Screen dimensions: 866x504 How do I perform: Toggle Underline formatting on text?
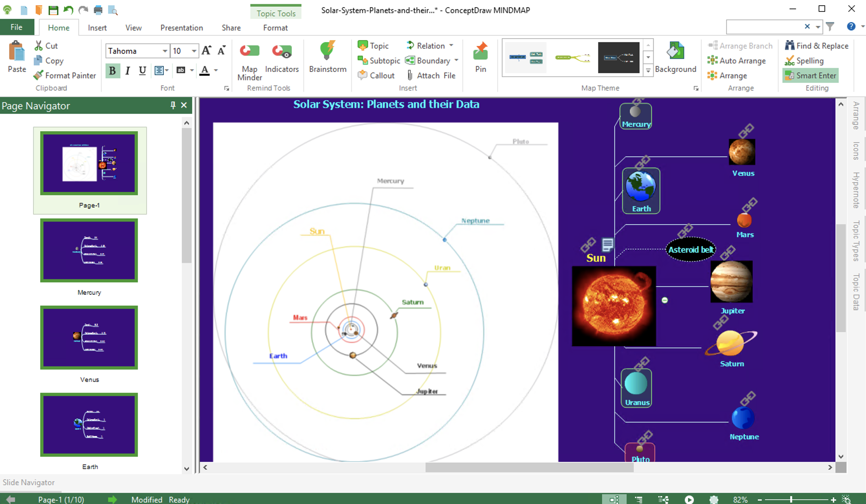pos(143,70)
